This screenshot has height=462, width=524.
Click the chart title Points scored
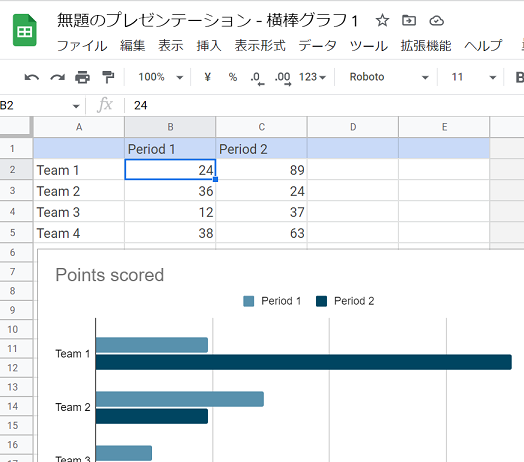110,275
